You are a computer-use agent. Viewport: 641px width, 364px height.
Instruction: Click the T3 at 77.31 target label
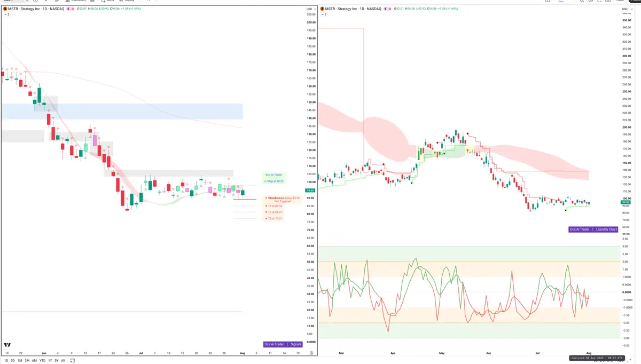(x=273, y=218)
